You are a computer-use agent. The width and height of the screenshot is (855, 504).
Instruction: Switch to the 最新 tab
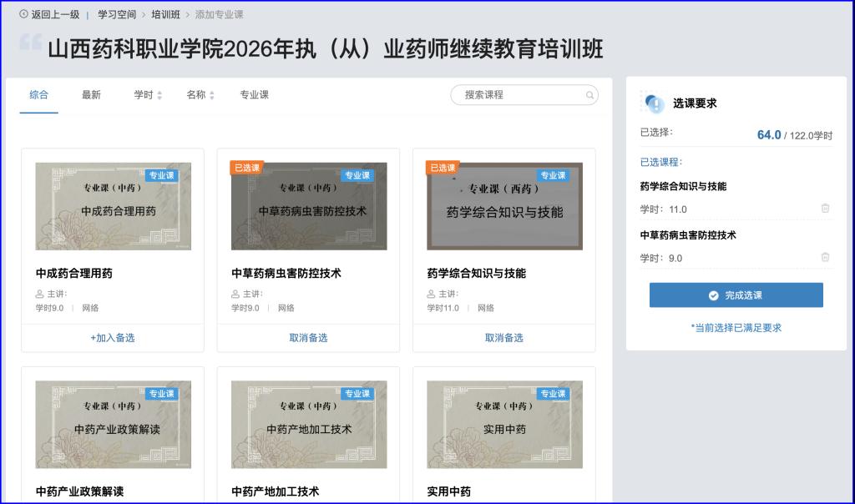(x=91, y=95)
